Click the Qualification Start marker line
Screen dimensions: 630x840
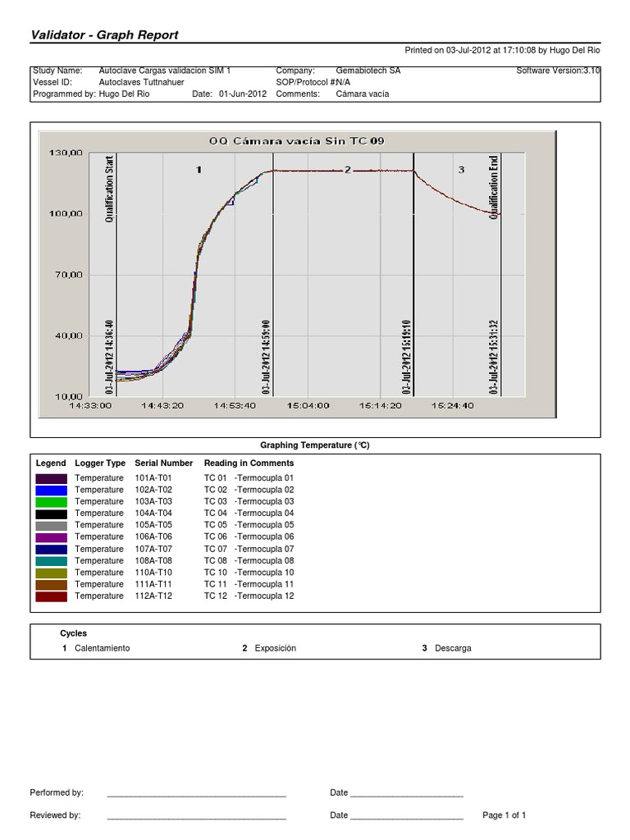[x=117, y=271]
